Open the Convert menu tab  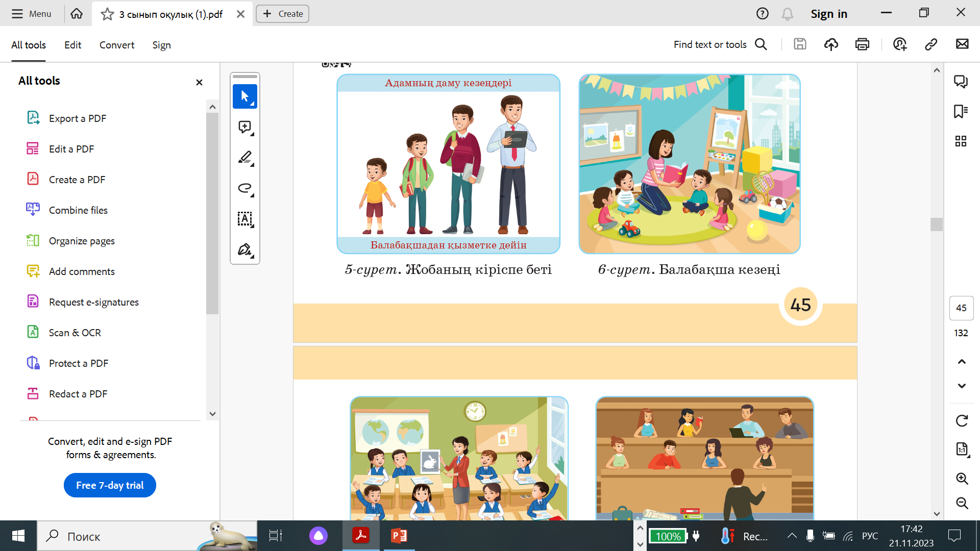pyautogui.click(x=116, y=45)
